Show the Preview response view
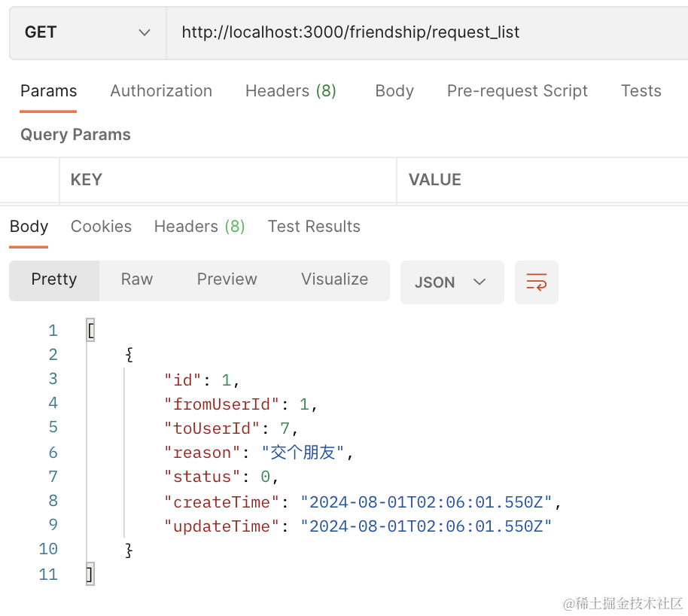688x616 pixels. point(227,279)
